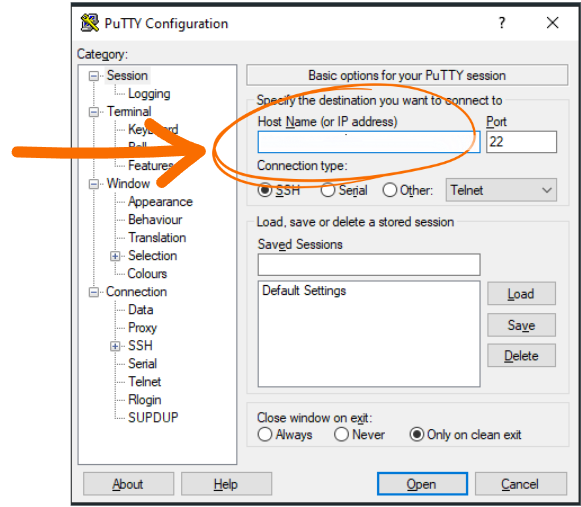Select Session category in the tree

pyautogui.click(x=127, y=76)
